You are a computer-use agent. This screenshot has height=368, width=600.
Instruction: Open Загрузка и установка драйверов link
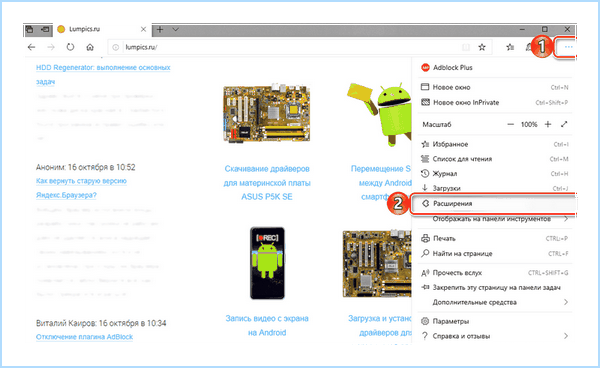[x=380, y=326]
